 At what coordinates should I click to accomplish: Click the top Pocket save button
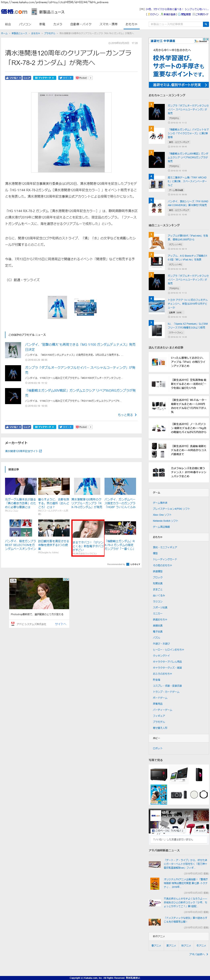pyautogui.click(x=82, y=78)
